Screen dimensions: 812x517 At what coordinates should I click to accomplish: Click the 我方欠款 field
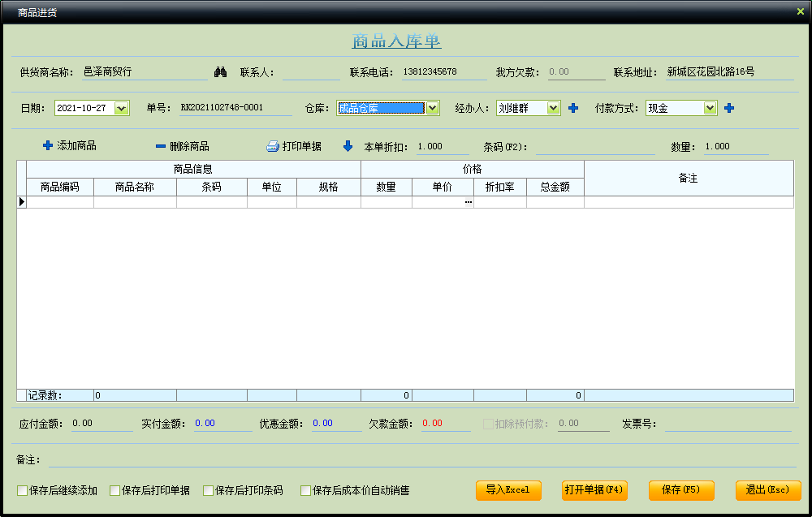point(577,72)
